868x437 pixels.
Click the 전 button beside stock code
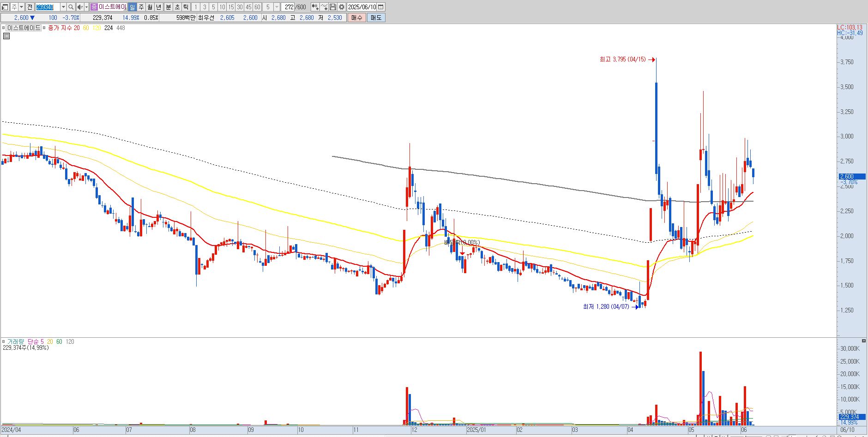(30, 7)
